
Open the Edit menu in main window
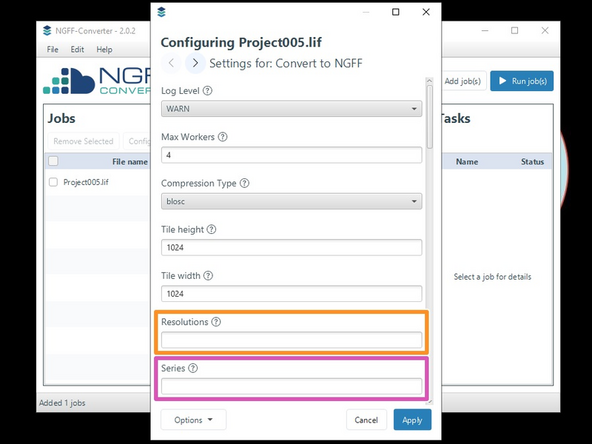click(x=77, y=49)
